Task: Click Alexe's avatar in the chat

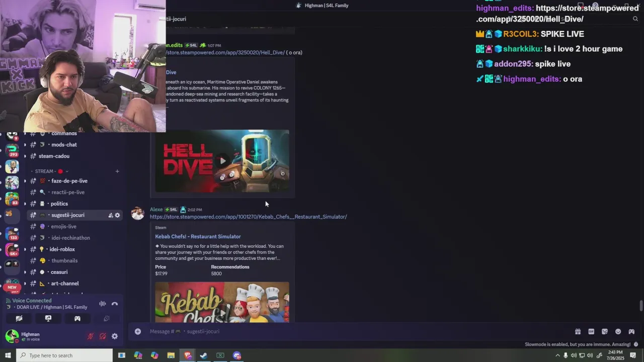Action: coord(137,213)
